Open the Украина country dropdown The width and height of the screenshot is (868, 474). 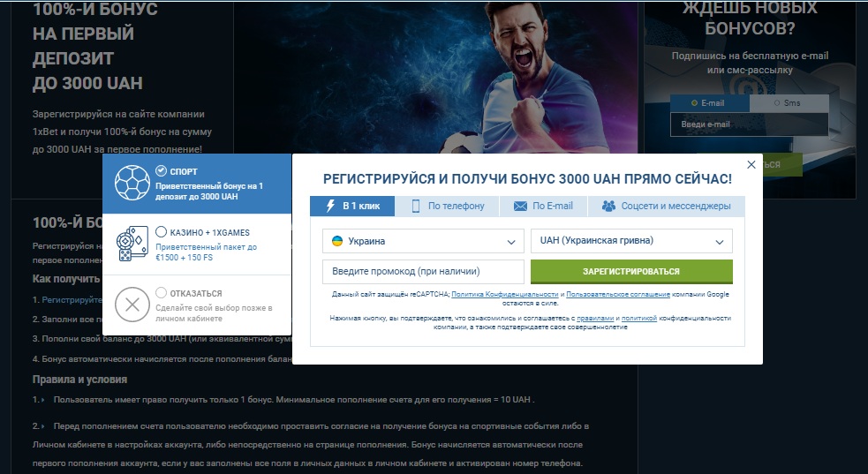pyautogui.click(x=423, y=241)
